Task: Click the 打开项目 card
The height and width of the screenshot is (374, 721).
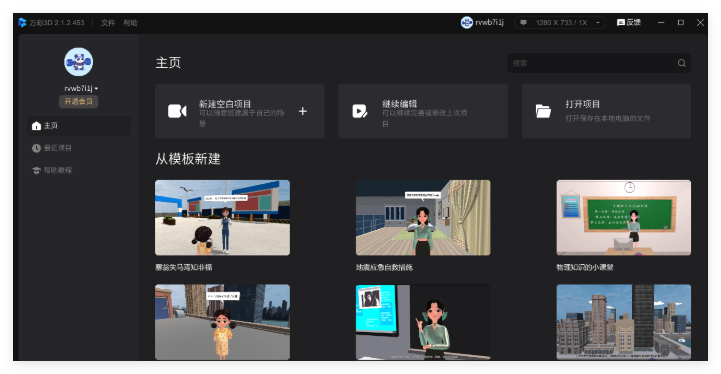Action: coord(606,111)
